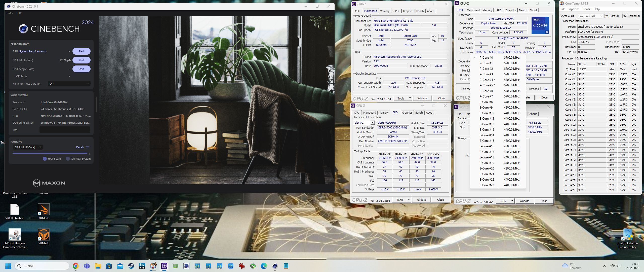The width and height of the screenshot is (644, 272).
Task: Open the Windows Start menu
Action: point(8,266)
